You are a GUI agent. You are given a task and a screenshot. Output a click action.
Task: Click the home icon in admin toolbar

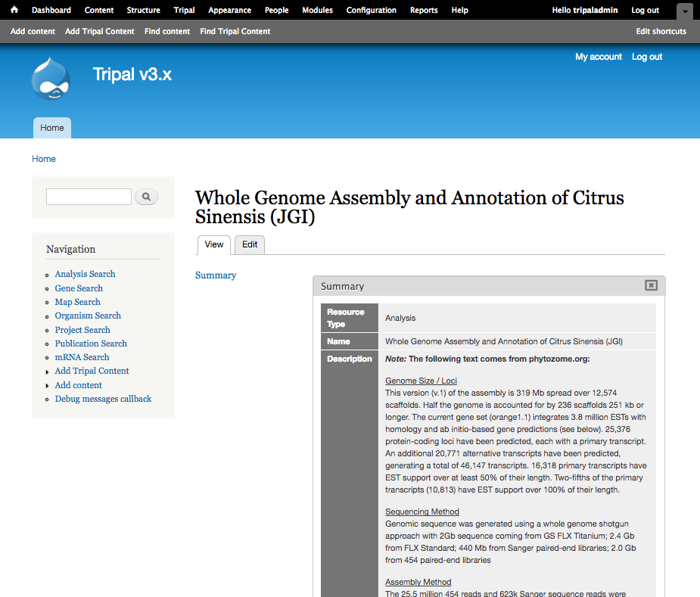click(14, 10)
